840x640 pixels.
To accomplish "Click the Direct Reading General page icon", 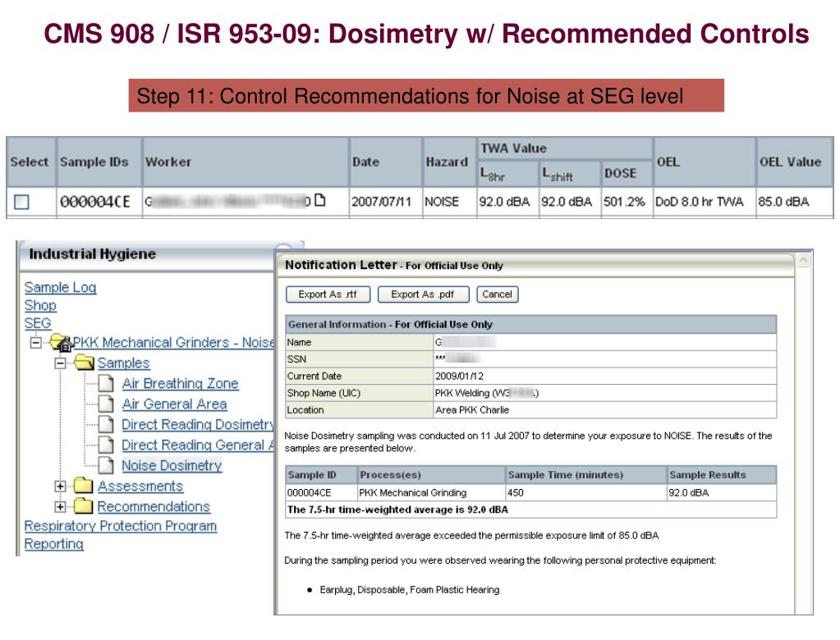I will [106, 445].
